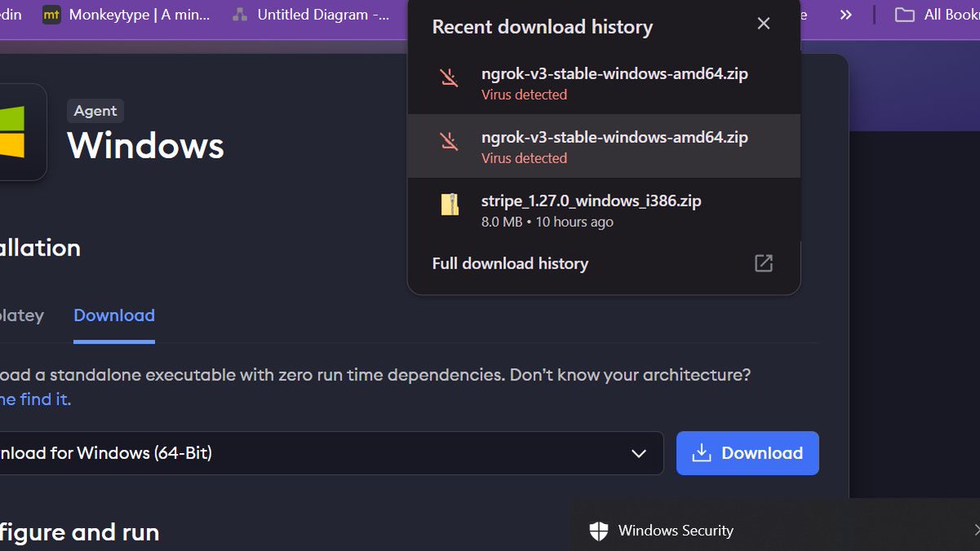Viewport: 980px width, 551px height.
Task: Click the stripe zip file icon
Action: point(450,204)
